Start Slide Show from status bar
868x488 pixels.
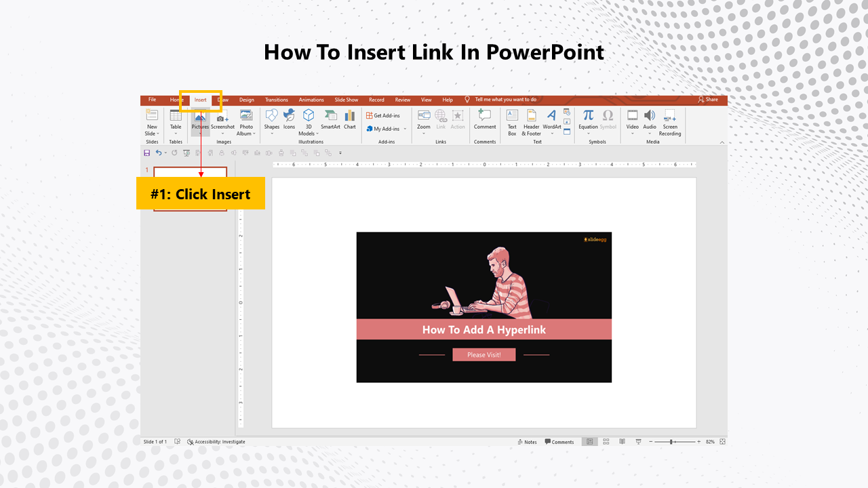coord(638,442)
